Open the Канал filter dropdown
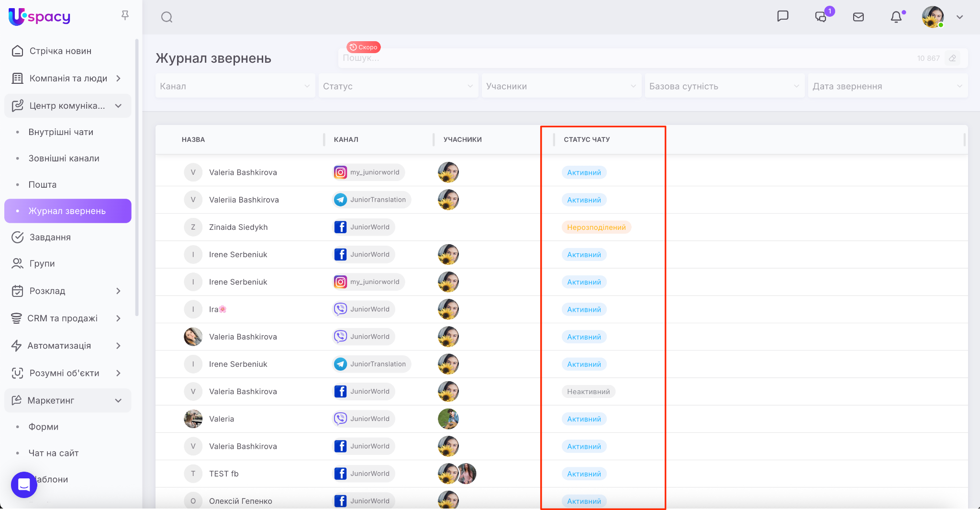This screenshot has width=980, height=510. coord(235,86)
